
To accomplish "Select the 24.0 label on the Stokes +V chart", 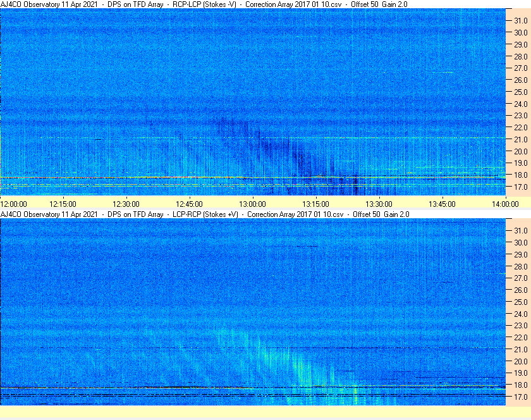I will (521, 314).
